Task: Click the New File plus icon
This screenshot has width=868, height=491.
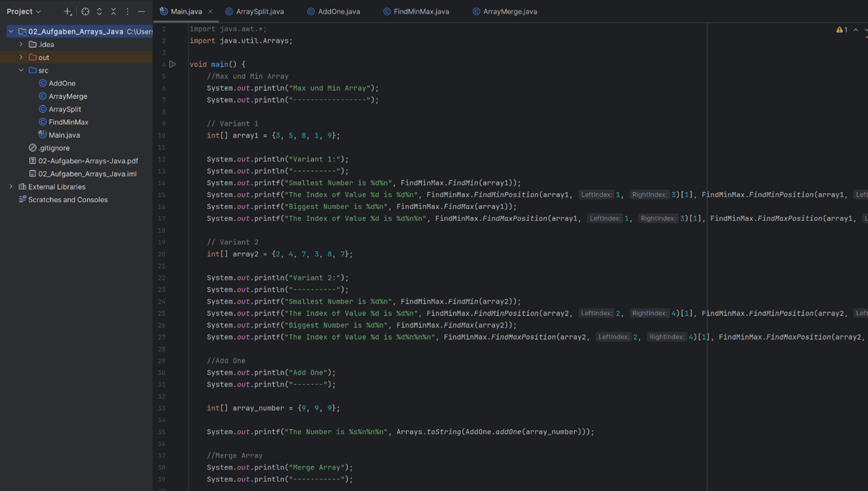Action: (x=67, y=11)
